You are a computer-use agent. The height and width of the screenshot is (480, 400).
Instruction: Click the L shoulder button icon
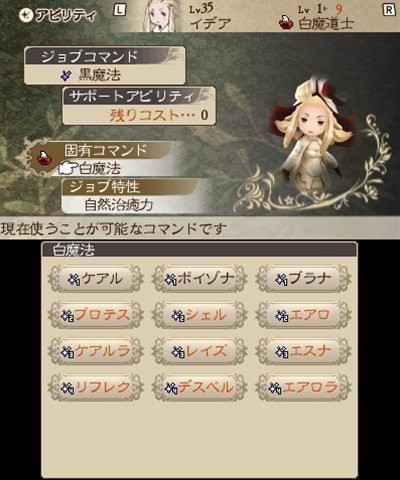pyautogui.click(x=120, y=10)
